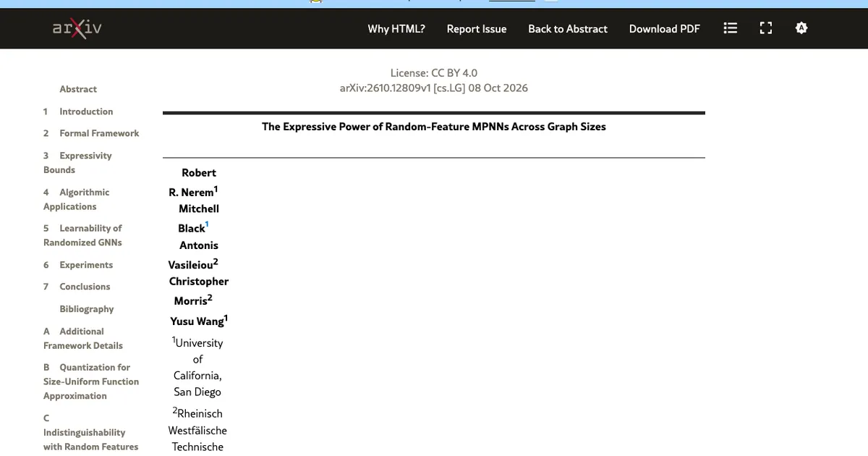This screenshot has height=456, width=868.
Task: Jump to the Bibliography section
Action: coord(87,309)
